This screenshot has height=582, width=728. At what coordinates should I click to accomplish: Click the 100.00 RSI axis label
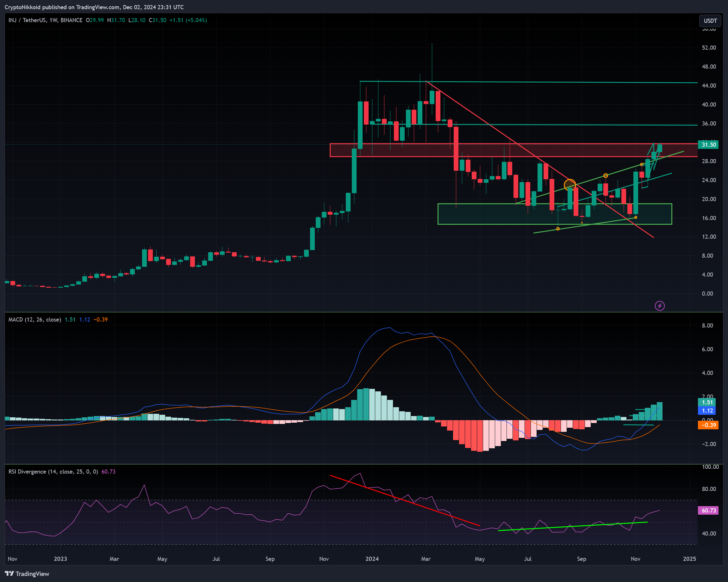(710, 467)
